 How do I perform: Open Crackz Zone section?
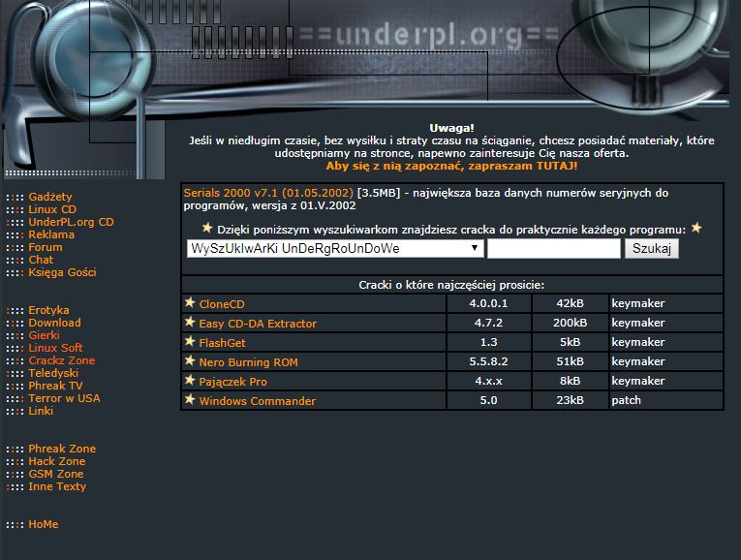pyautogui.click(x=61, y=360)
